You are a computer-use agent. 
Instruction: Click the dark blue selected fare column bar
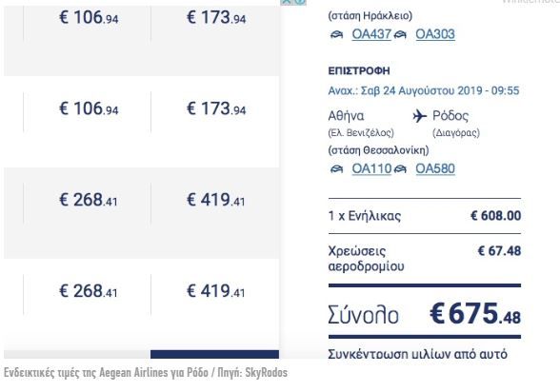click(x=214, y=354)
